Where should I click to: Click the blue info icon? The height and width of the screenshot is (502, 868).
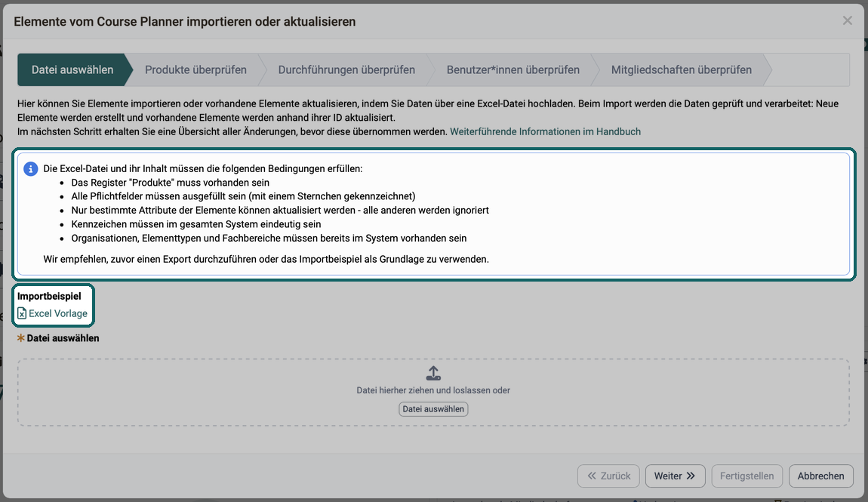[x=30, y=169]
